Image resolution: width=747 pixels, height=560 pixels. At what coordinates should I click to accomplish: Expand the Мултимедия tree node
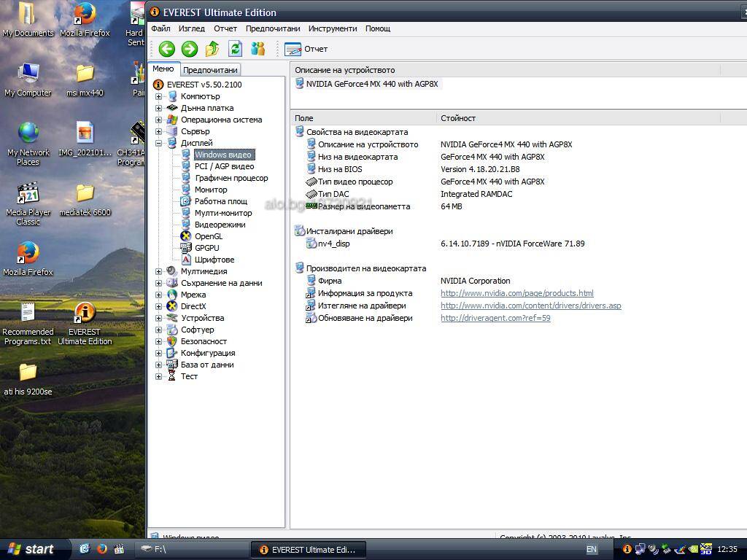pyautogui.click(x=159, y=271)
